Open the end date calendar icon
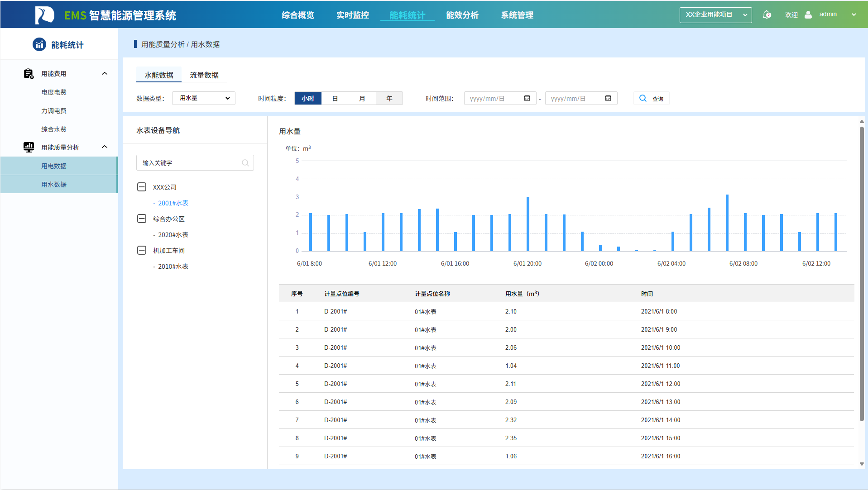The height and width of the screenshot is (490, 868). (608, 98)
